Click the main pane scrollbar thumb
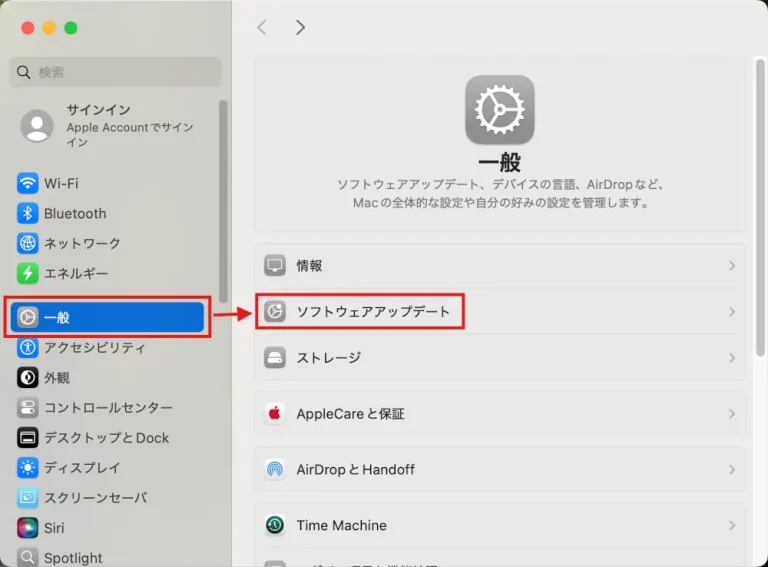This screenshot has height=567, width=768. pos(760,207)
